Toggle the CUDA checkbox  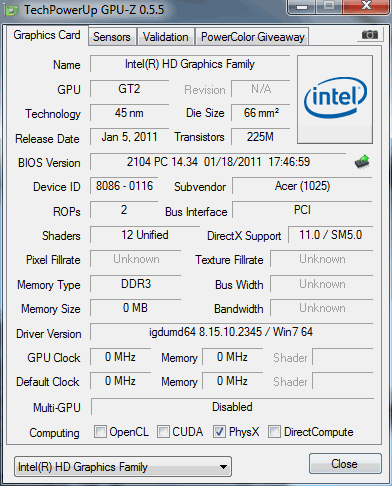(163, 431)
